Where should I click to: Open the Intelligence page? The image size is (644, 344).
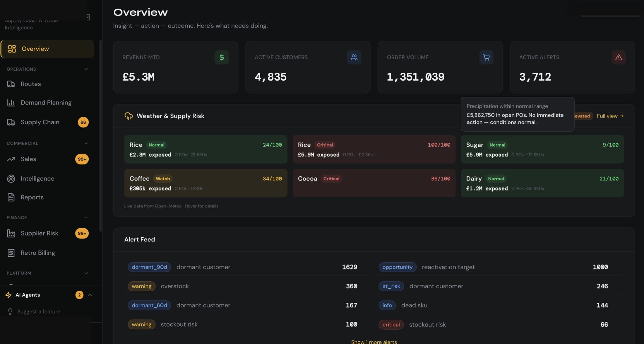(x=47, y=178)
